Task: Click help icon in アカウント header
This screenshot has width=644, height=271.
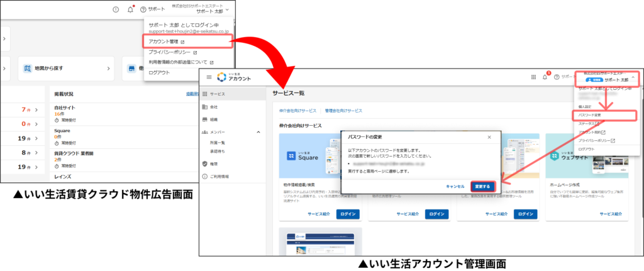Action: (x=557, y=77)
